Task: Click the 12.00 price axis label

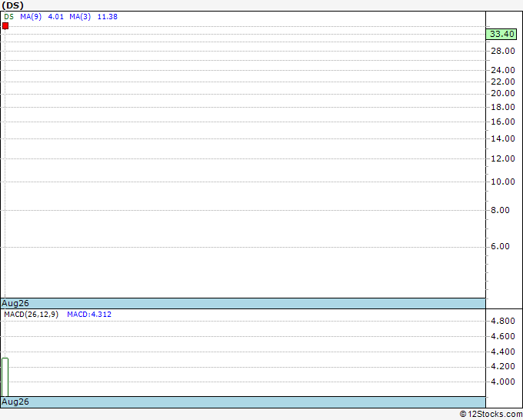Action: tap(503, 158)
